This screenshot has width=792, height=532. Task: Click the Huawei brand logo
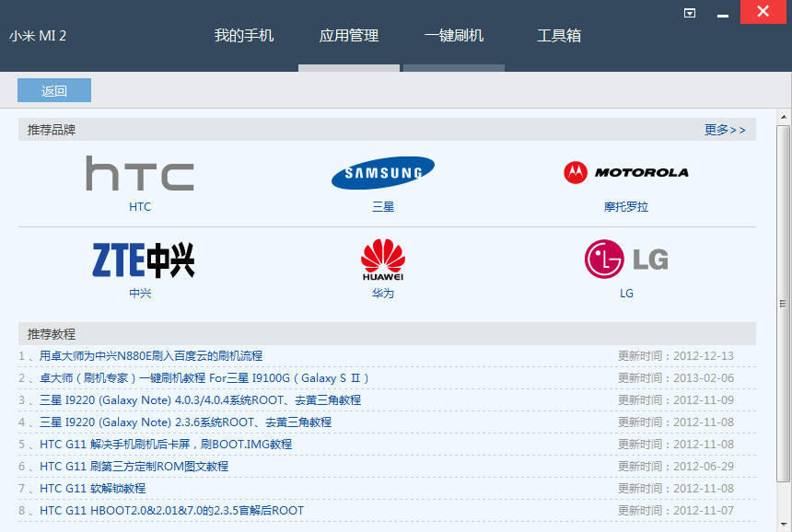[x=383, y=260]
